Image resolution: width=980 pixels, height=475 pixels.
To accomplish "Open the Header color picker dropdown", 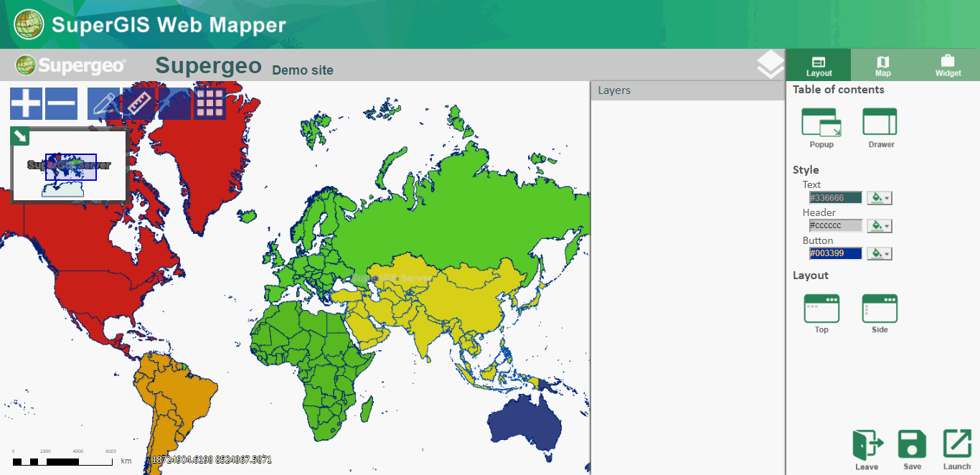I will 880,226.
